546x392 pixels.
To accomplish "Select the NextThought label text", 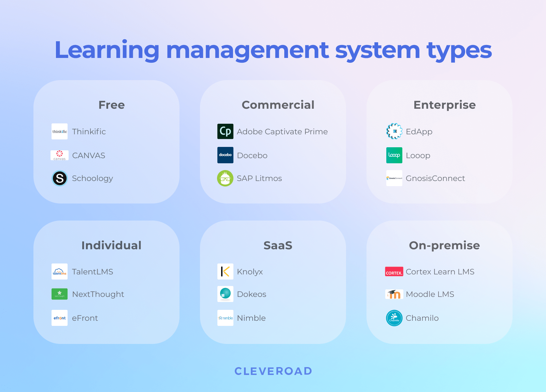I will [x=98, y=295].
